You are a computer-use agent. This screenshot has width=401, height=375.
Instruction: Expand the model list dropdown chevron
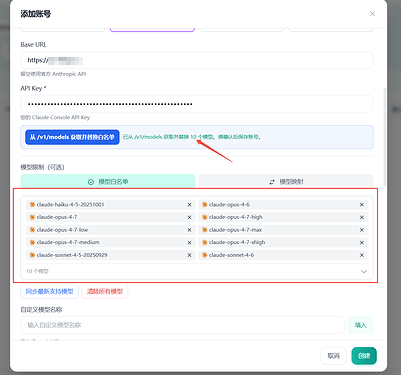364,271
